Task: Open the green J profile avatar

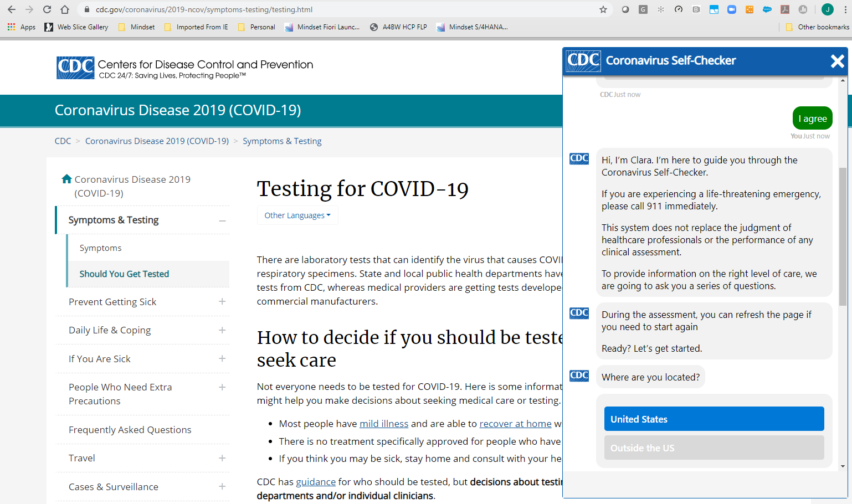Action: tap(828, 9)
